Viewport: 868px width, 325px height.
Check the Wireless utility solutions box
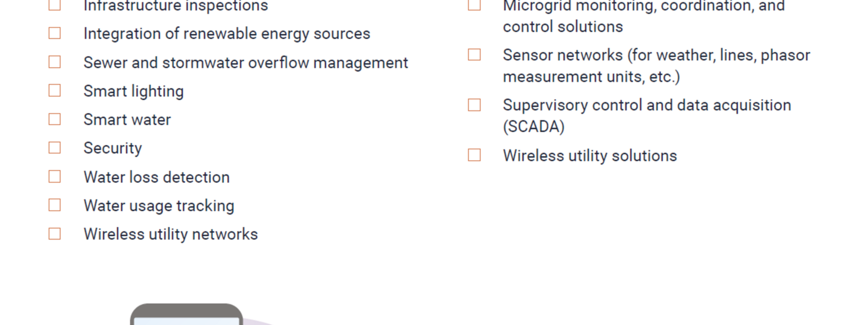point(474,155)
